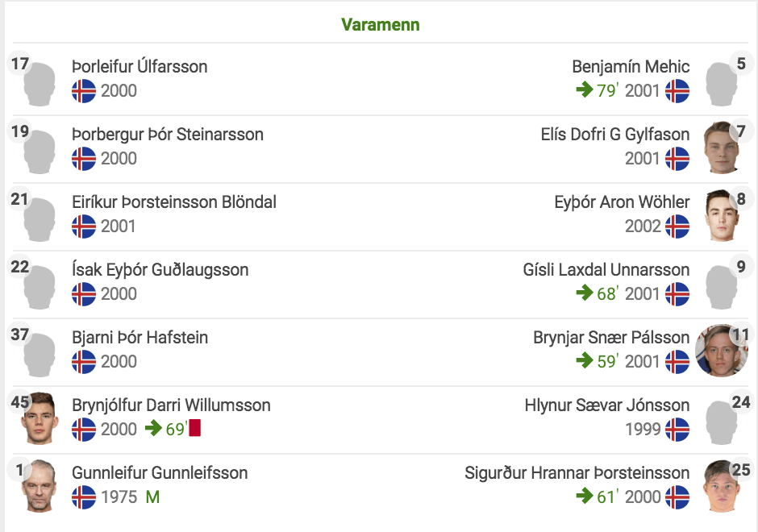Open Bjarni Þór Hafstein's player link
The image size is (758, 532).
point(140,337)
